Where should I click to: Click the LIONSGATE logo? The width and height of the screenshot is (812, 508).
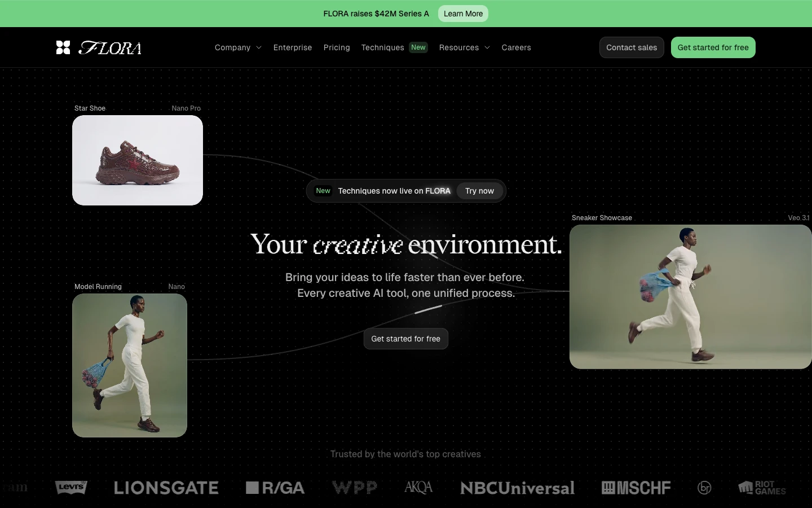click(x=166, y=488)
